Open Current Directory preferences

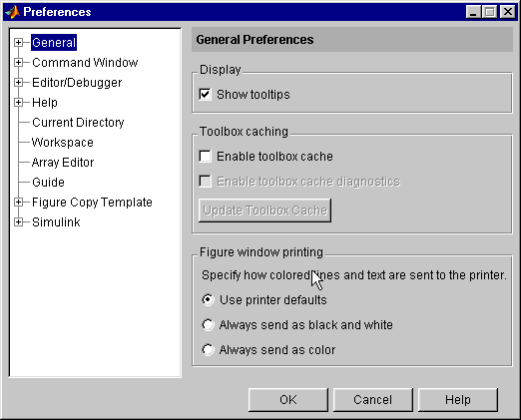[x=78, y=123]
